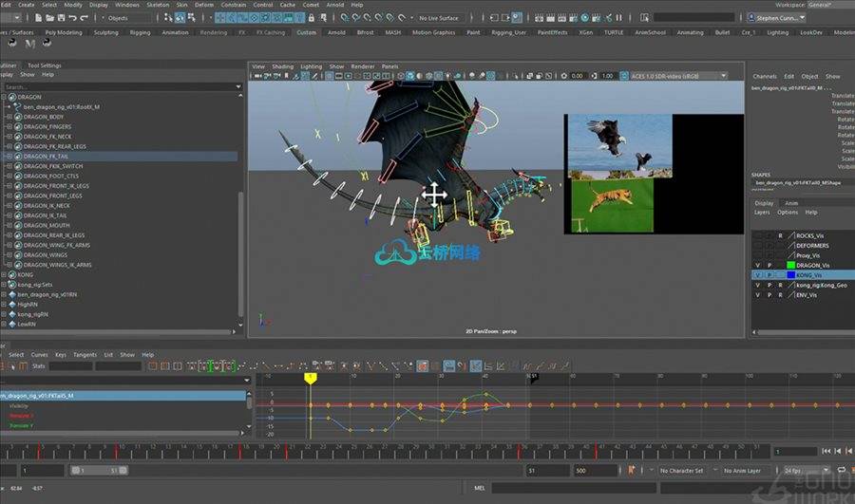The height and width of the screenshot is (504, 855).
Task: Open the 24 fps frame rate dropdown
Action: [806, 470]
